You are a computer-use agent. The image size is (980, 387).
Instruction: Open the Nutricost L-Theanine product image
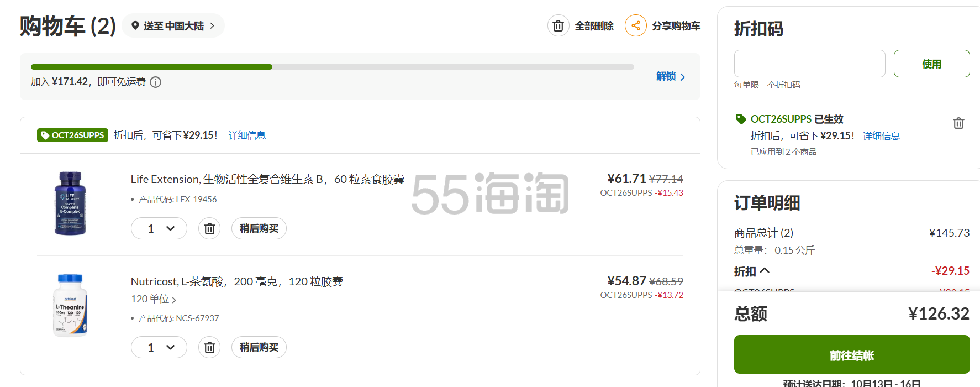[x=70, y=305]
